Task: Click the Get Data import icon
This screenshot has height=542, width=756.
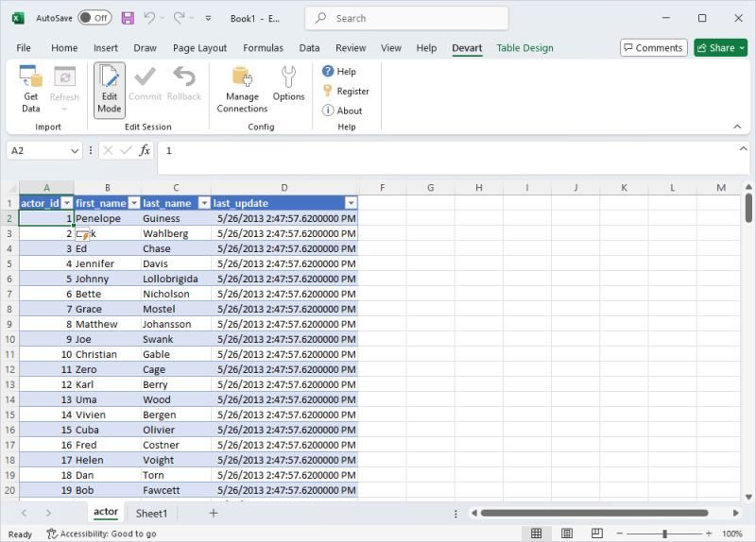Action: 31,89
